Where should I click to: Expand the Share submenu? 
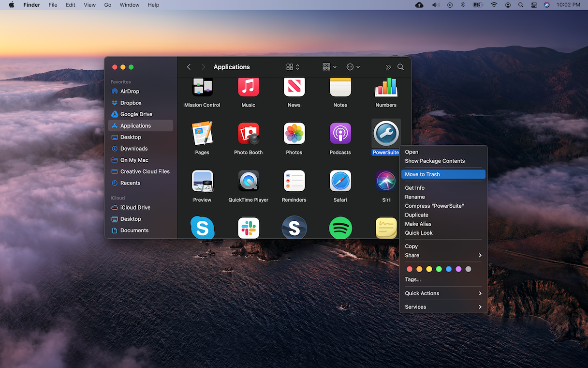point(443,255)
